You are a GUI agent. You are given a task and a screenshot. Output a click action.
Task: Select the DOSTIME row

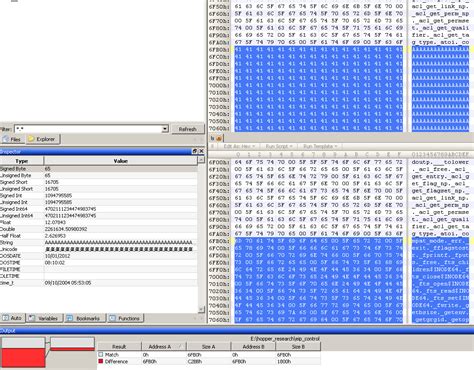click(x=99, y=263)
